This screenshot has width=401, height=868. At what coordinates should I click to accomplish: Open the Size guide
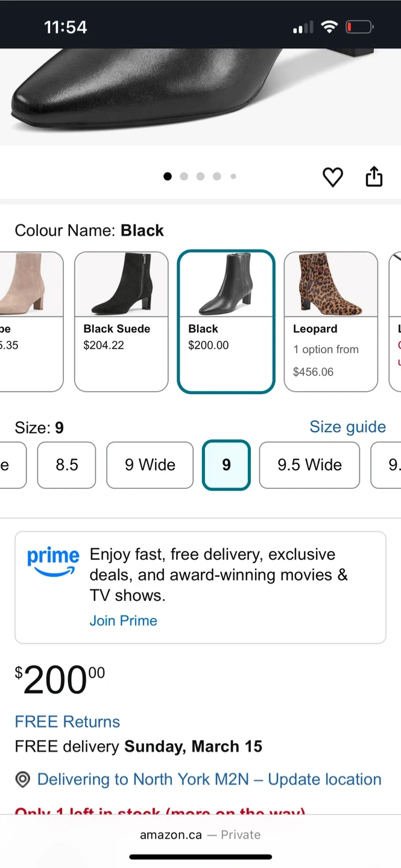[347, 427]
